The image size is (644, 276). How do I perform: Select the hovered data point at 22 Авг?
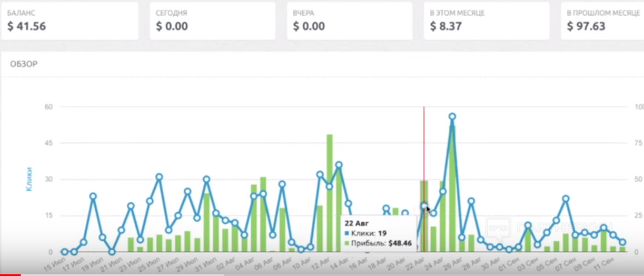coord(424,207)
